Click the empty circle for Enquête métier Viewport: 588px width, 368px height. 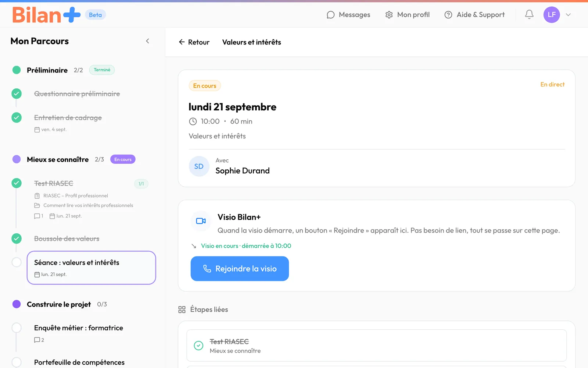17,328
